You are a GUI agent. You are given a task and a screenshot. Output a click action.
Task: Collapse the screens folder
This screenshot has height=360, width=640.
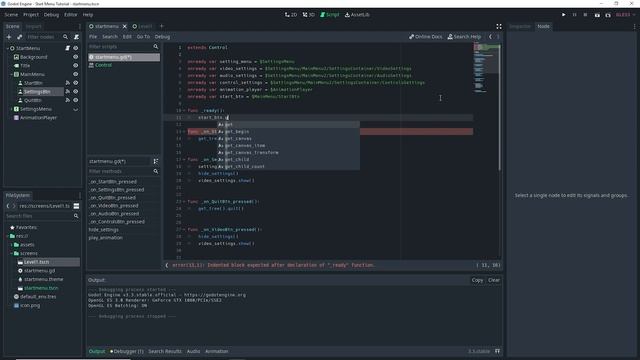pos(11,253)
